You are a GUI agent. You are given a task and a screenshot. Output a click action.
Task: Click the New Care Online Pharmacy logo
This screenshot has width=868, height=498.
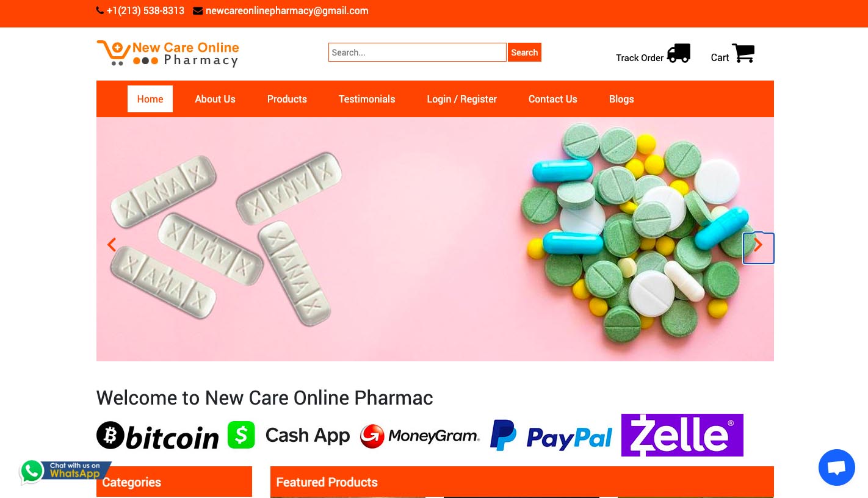pyautogui.click(x=168, y=54)
